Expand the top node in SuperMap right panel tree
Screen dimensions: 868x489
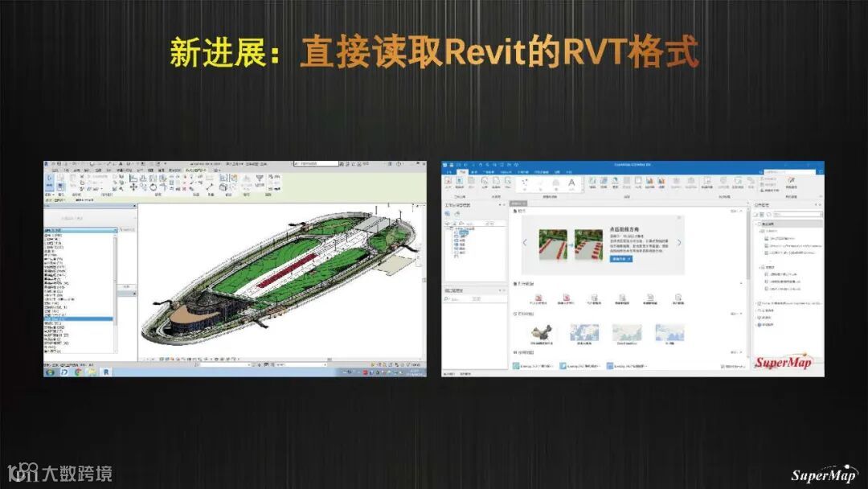[x=758, y=224]
